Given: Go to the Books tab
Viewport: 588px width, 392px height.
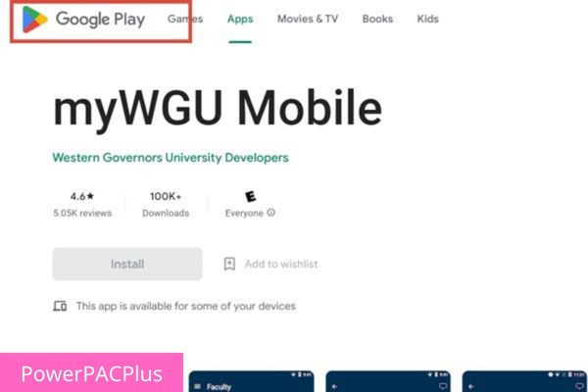Looking at the screenshot, I should (x=377, y=19).
